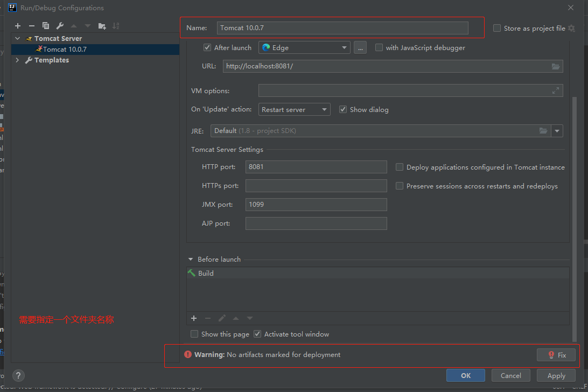Viewport: 588px width, 392px height.
Task: Click the AJP port field
Action: tap(316, 223)
